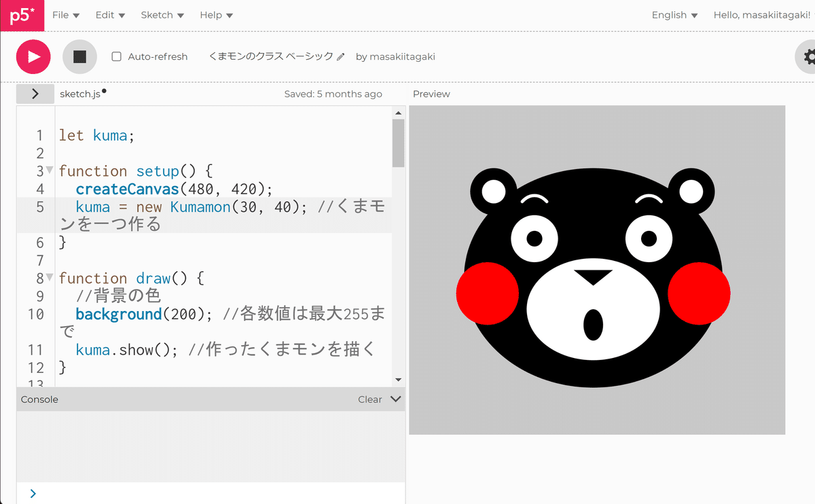Click the editor scrollbar down arrow
815x504 pixels.
point(399,380)
